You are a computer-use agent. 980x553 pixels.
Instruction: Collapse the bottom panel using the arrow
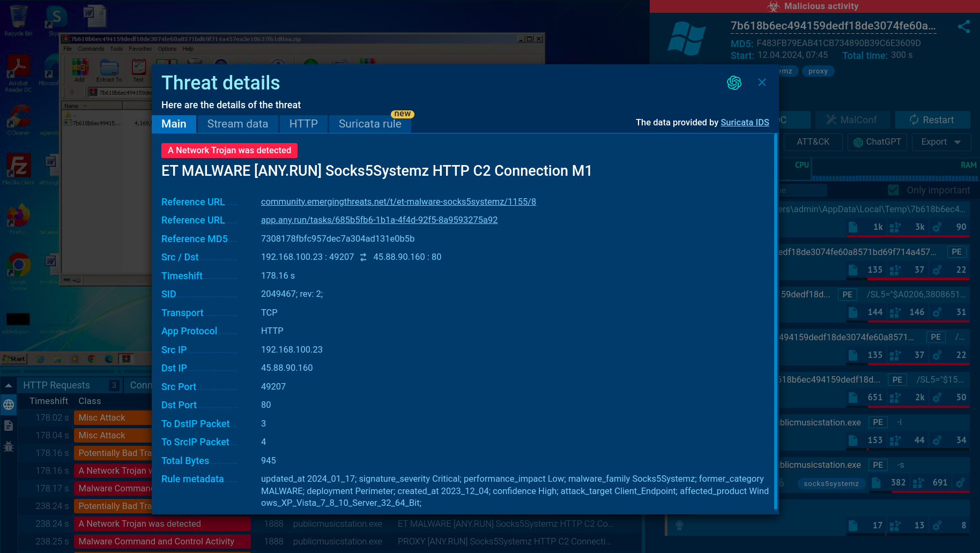pos(9,385)
